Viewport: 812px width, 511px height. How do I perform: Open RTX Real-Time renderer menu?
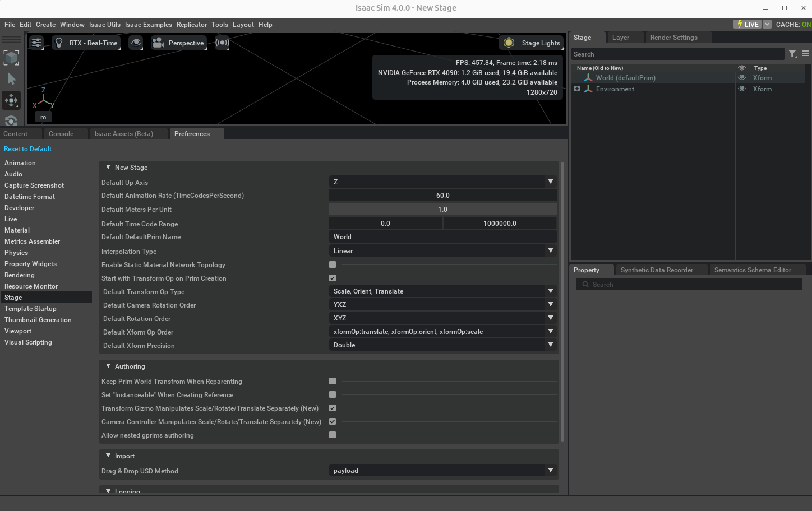[86, 43]
